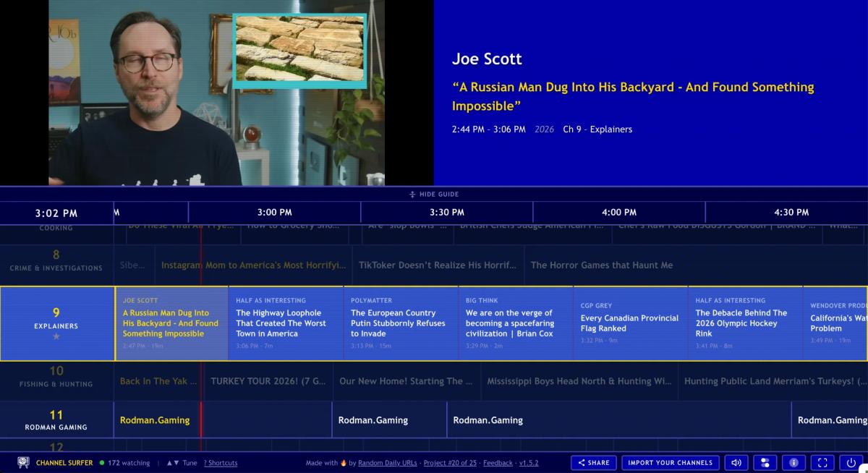Click the 3:30 PM time slot header

[446, 213]
